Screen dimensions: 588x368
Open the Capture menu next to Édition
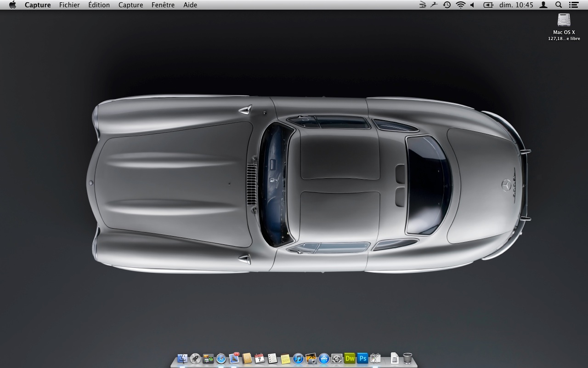click(x=131, y=5)
